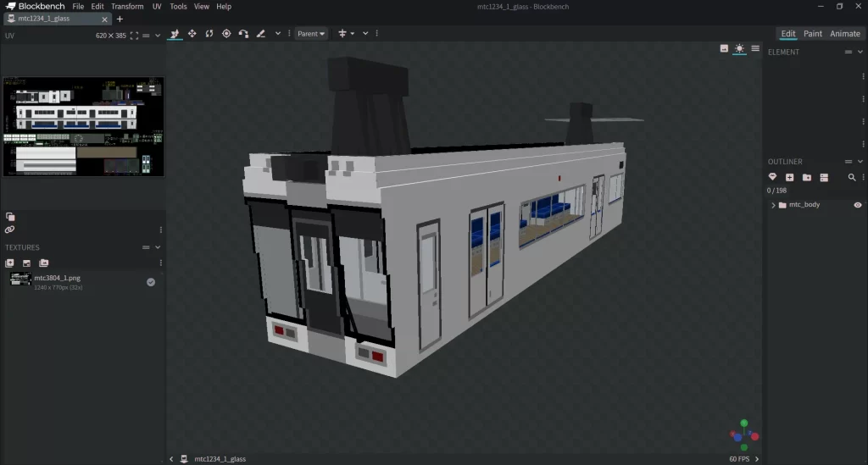Open the Transform menu
Screen dimensions: 868x465
[x=127, y=6]
